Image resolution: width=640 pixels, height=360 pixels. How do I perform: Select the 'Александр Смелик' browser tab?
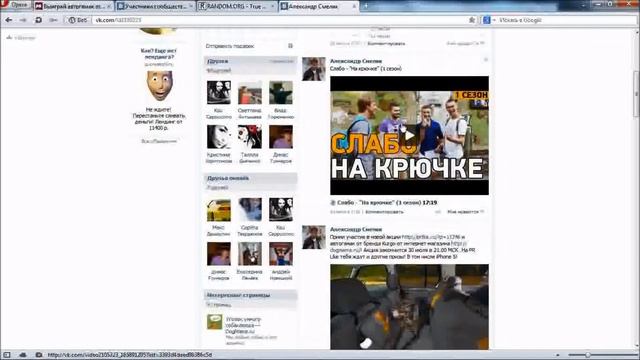pyautogui.click(x=318, y=7)
